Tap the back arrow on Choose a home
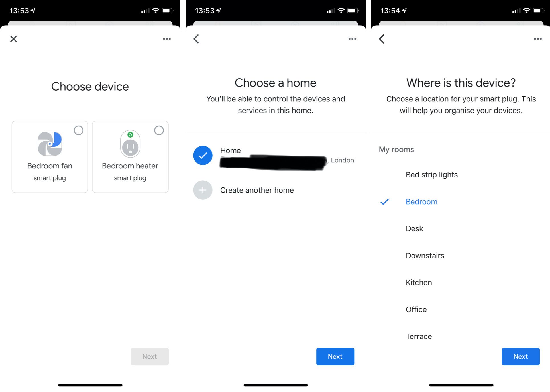The width and height of the screenshot is (550, 392). (197, 39)
